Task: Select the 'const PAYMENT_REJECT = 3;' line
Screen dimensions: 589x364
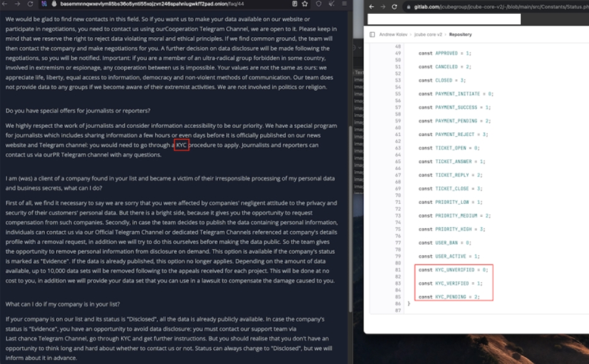Action: click(x=454, y=135)
